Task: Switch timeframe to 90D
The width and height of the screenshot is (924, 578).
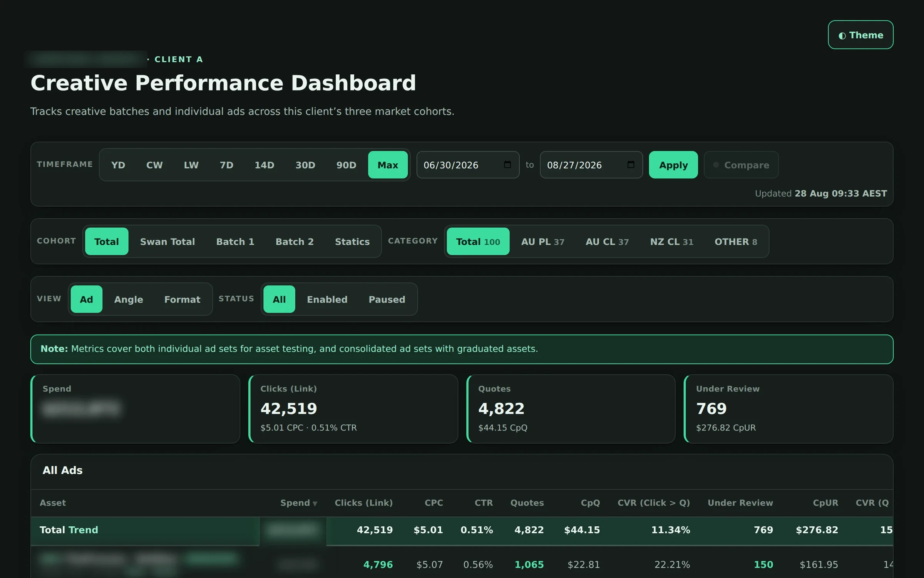Action: (x=346, y=165)
